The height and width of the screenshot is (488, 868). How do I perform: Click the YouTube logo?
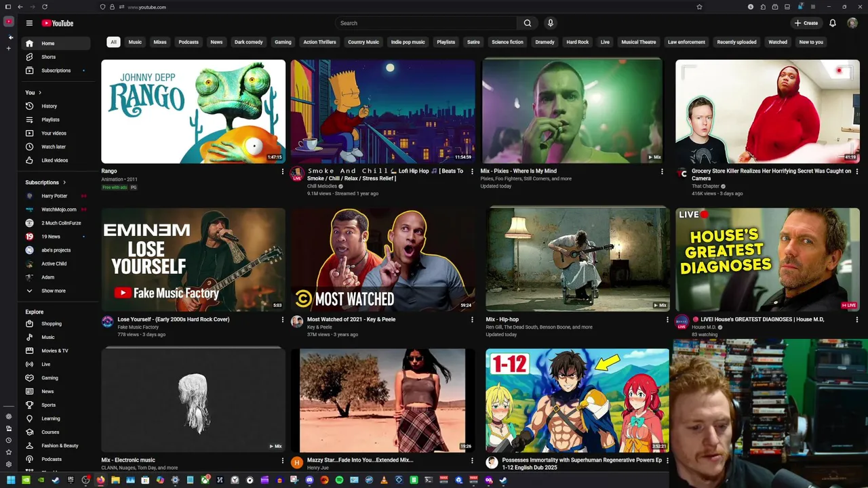point(58,23)
